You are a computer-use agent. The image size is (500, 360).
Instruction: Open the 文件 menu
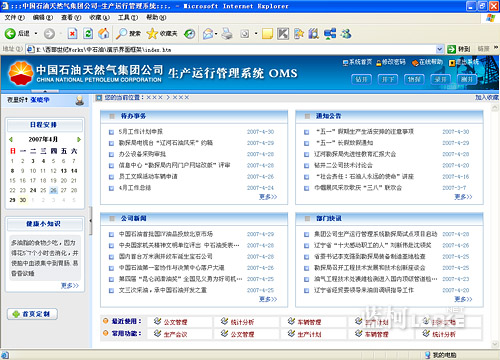point(15,17)
